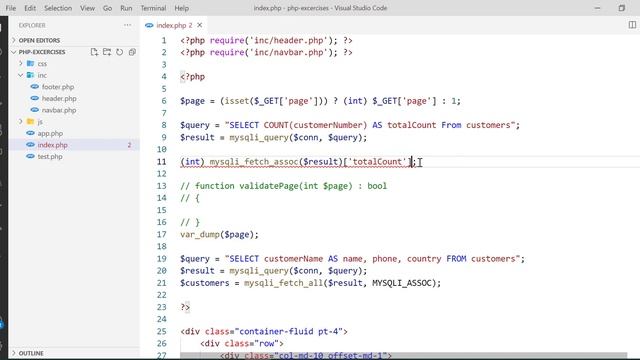The width and height of the screenshot is (640, 360).
Task: Open the Go menu
Action: 107,8
